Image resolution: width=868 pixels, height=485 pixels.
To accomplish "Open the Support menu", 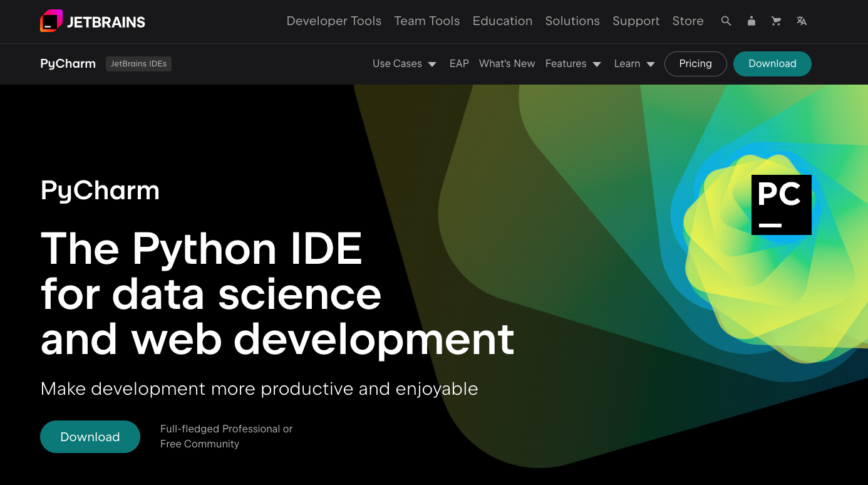I will tap(636, 21).
